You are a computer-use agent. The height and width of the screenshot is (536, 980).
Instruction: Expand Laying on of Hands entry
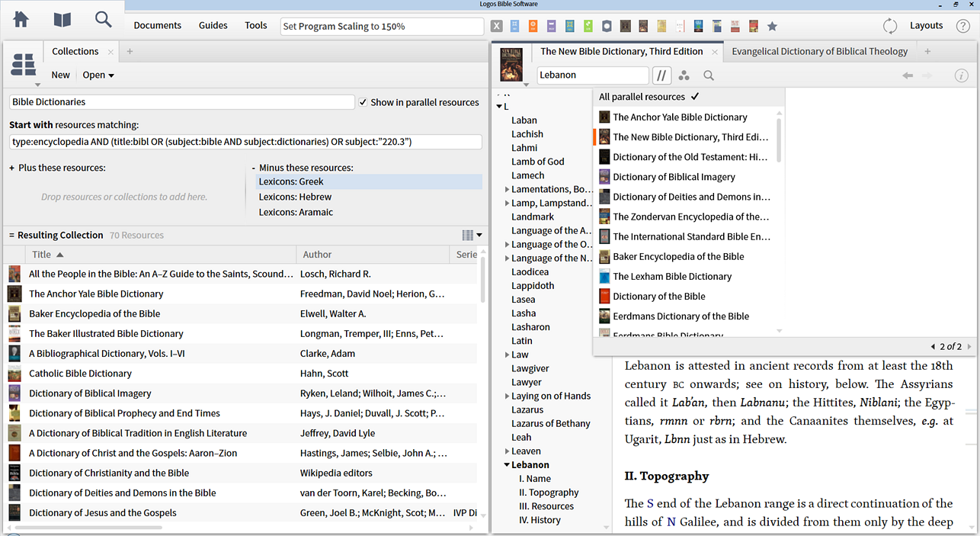point(508,396)
